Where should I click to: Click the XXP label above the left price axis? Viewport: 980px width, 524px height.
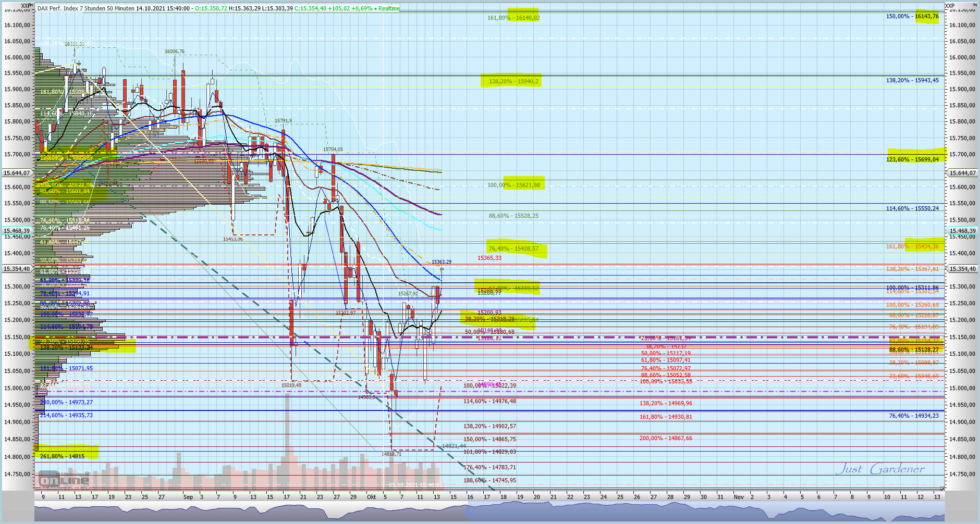[26, 6]
